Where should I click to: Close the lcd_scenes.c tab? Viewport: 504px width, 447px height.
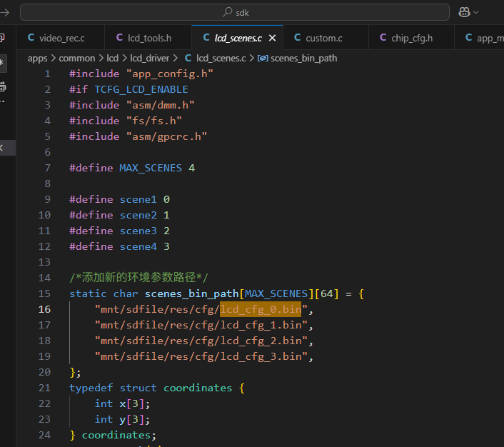[x=272, y=38]
